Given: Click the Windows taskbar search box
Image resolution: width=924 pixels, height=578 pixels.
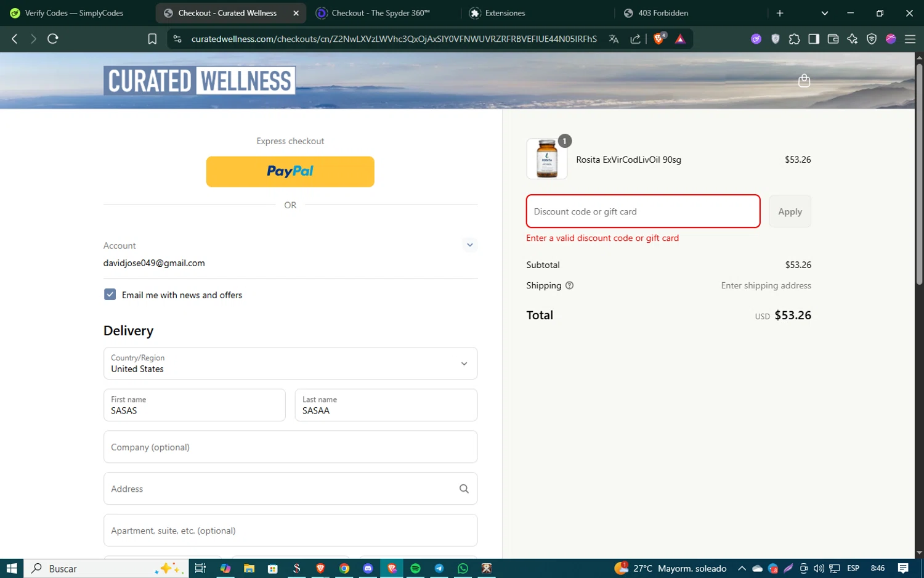Looking at the screenshot, I should 106,568.
